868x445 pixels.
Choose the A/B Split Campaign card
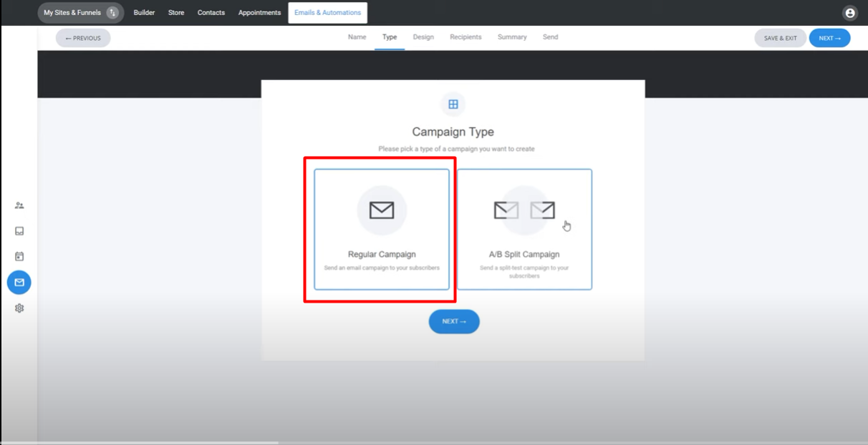click(524, 229)
